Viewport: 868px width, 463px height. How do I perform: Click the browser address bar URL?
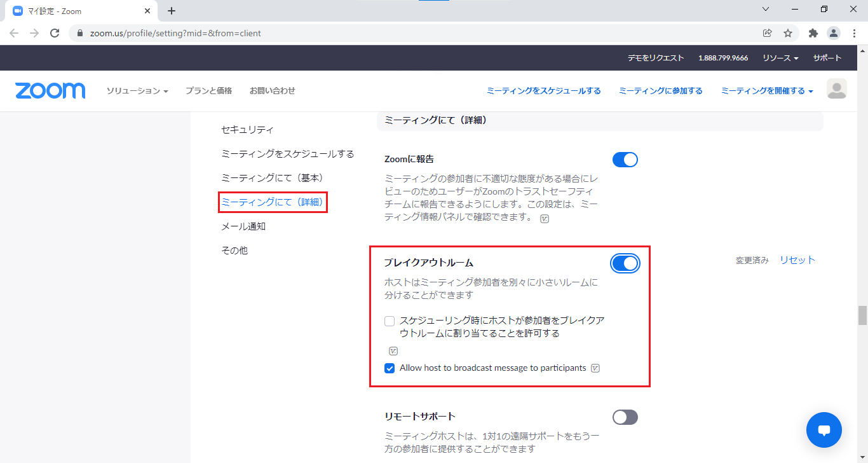175,33
